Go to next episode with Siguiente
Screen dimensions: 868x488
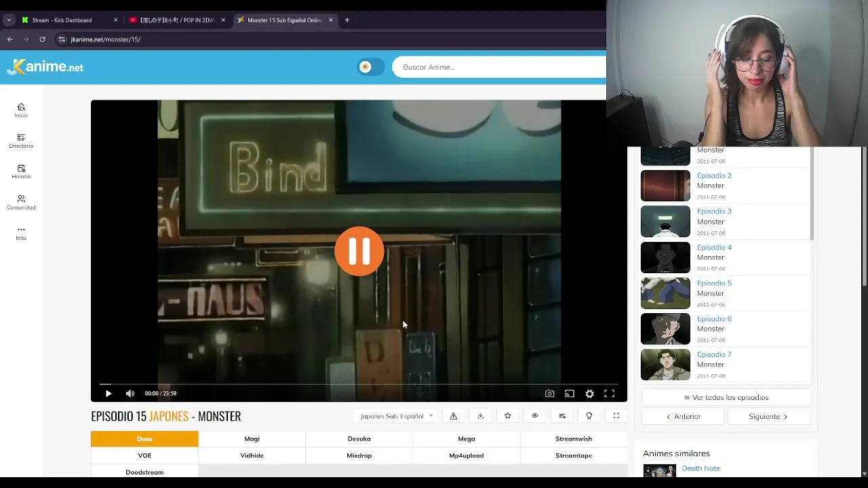click(769, 416)
